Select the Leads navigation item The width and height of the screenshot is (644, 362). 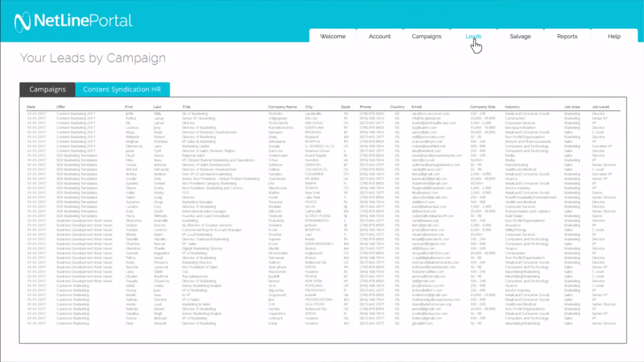click(473, 36)
